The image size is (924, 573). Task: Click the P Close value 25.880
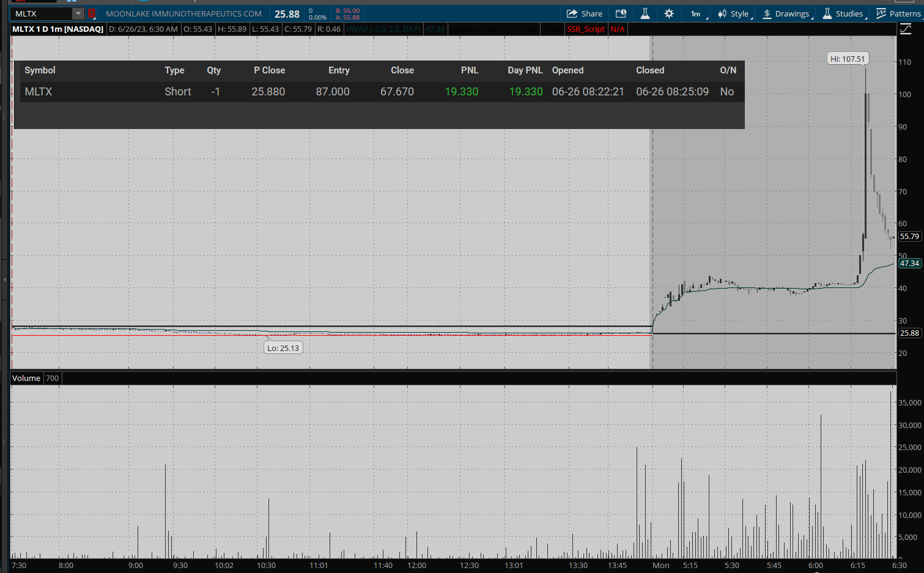pos(268,92)
